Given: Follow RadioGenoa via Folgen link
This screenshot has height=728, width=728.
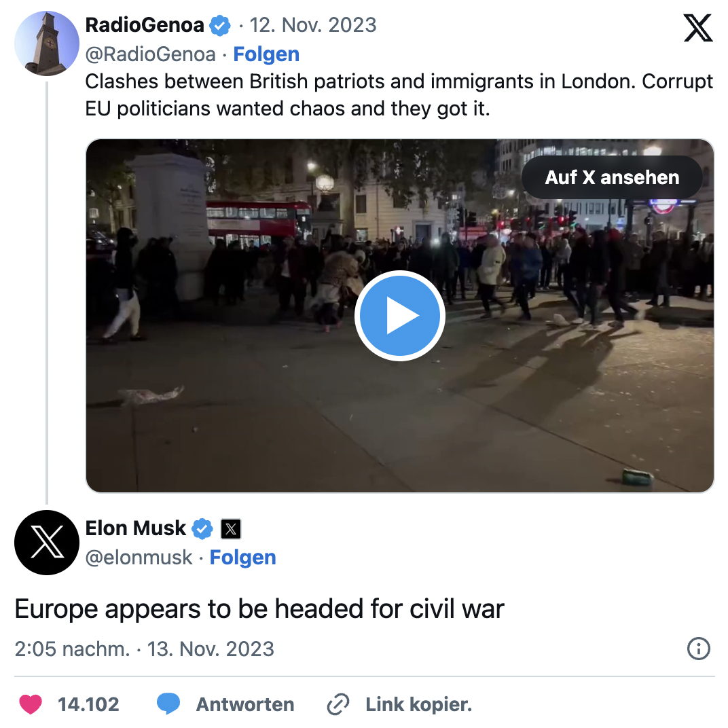Looking at the screenshot, I should coord(266,54).
